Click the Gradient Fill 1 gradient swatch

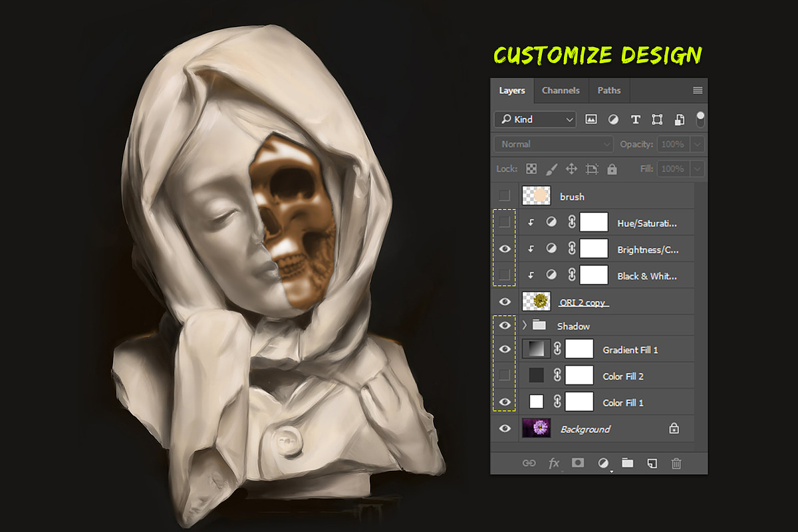[x=536, y=348]
